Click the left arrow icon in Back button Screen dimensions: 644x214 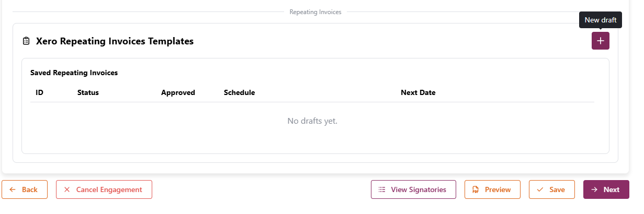[x=13, y=189]
